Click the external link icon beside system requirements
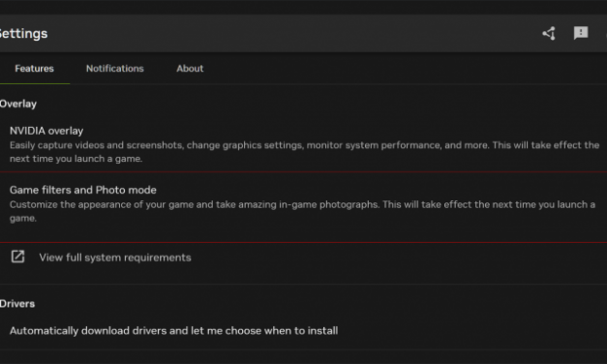This screenshot has width=607, height=364. tap(17, 257)
